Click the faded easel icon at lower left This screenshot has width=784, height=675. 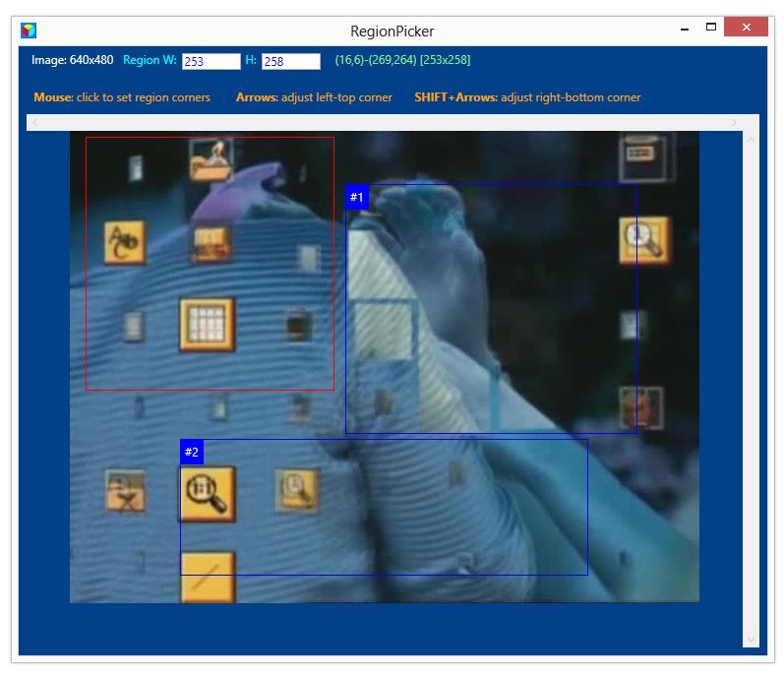(x=126, y=490)
